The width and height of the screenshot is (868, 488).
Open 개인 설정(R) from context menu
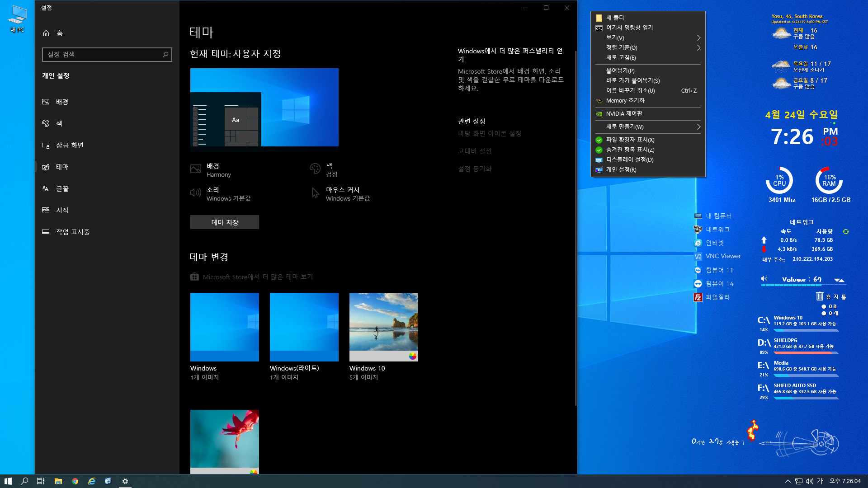pos(648,170)
